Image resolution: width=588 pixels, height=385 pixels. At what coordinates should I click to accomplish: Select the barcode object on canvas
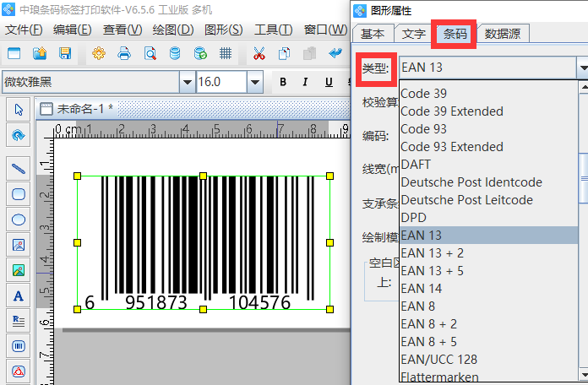pos(204,242)
